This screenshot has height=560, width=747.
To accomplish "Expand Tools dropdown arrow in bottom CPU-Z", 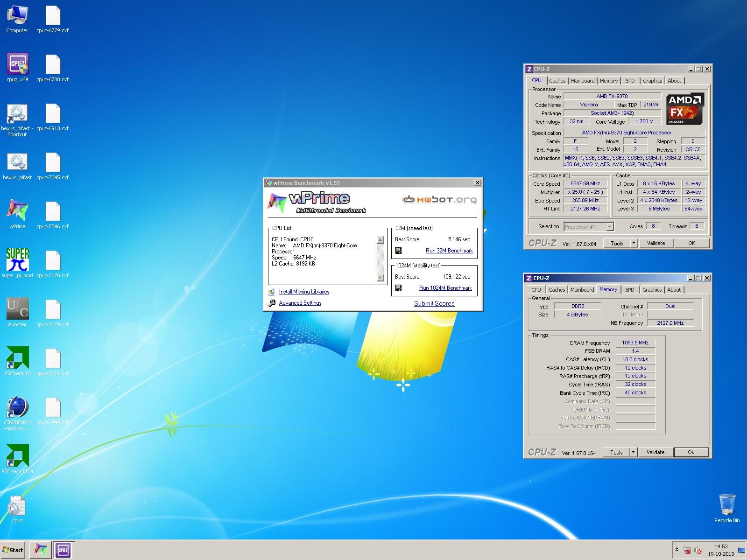I will tap(633, 452).
